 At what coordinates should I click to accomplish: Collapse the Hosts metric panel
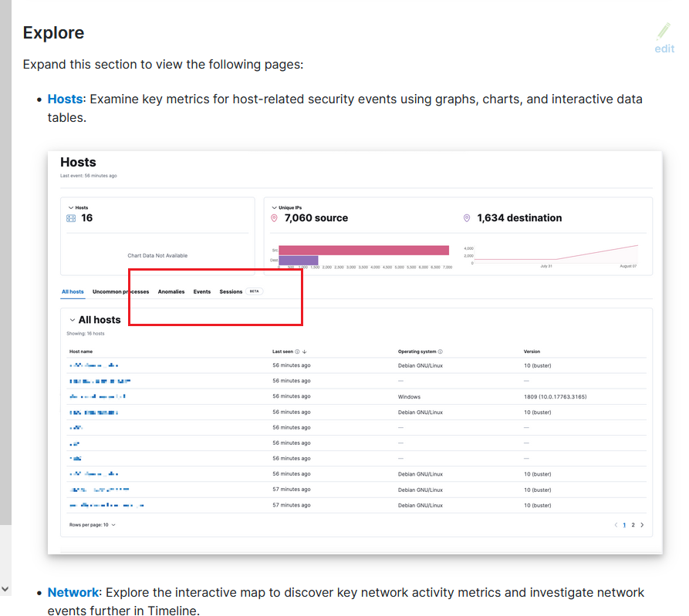pos(69,207)
